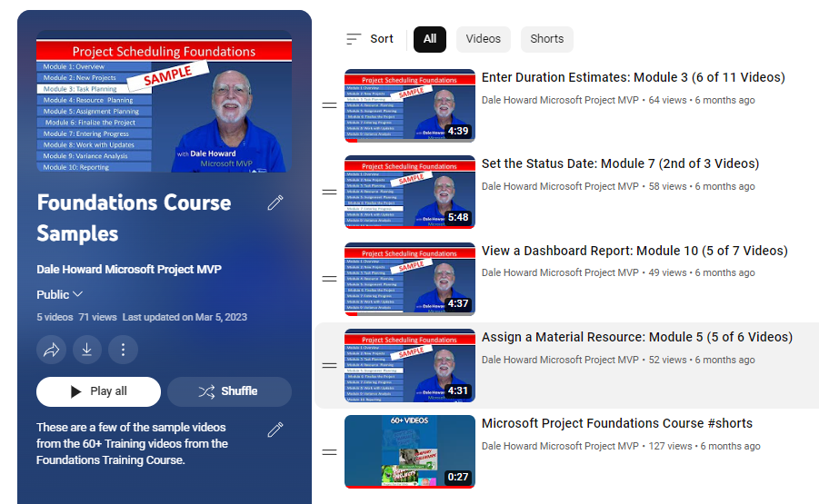The height and width of the screenshot is (504, 819).
Task: Open the Dale Howard Microsoft Project MVP channel in playlist panel
Action: tap(129, 269)
